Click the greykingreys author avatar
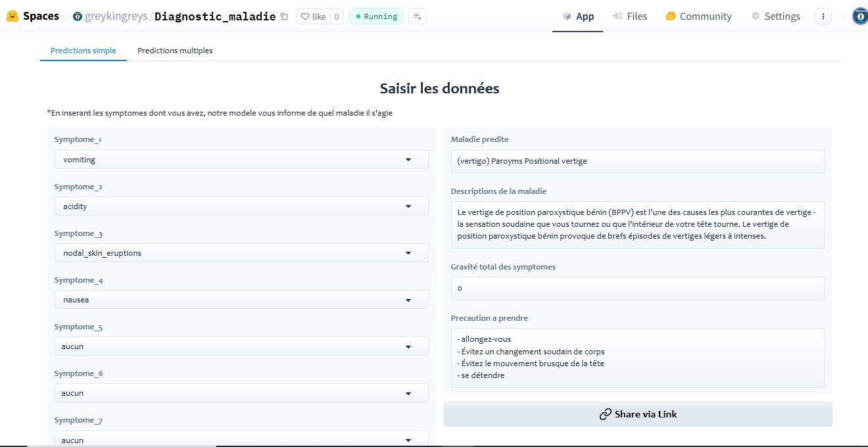The image size is (868, 447). 78,16
